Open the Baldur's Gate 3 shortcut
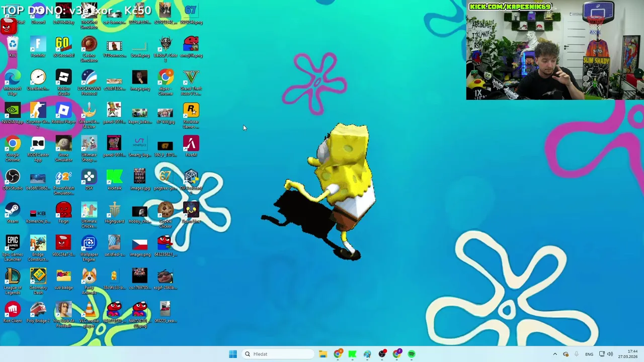This screenshot has height=362, width=644. (166, 50)
